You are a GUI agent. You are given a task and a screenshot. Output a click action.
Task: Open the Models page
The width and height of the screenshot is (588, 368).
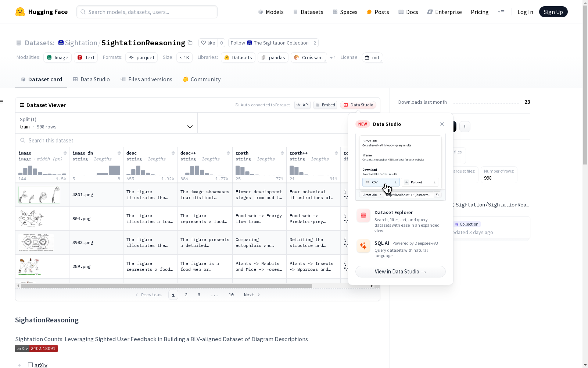271,12
